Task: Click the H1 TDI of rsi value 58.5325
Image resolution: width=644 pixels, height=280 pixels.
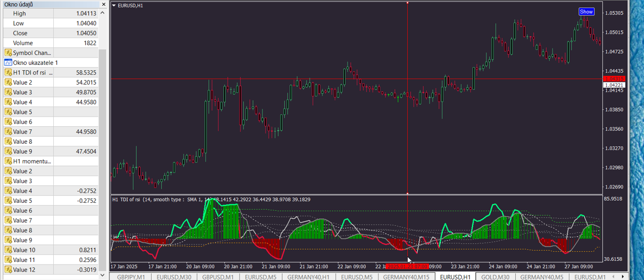Action: coord(86,72)
